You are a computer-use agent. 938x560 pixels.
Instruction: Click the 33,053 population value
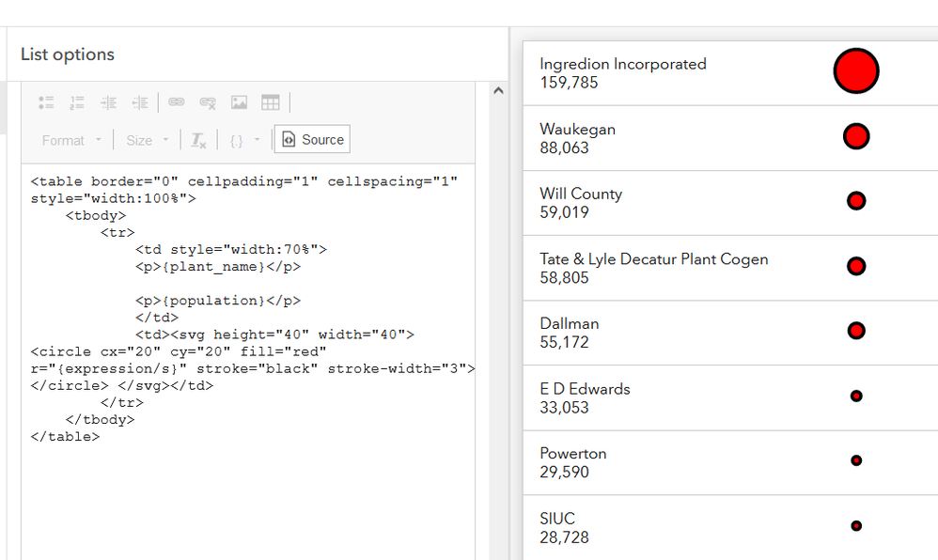pos(564,408)
